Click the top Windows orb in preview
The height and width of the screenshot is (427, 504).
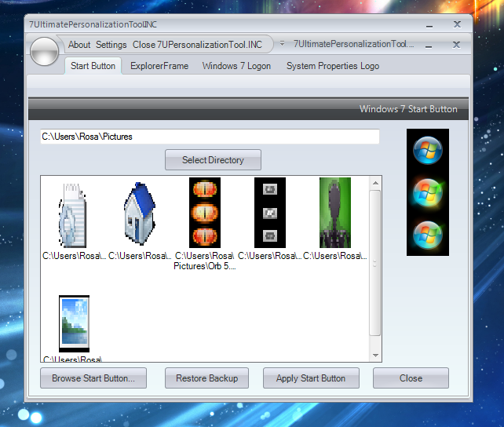(x=428, y=151)
